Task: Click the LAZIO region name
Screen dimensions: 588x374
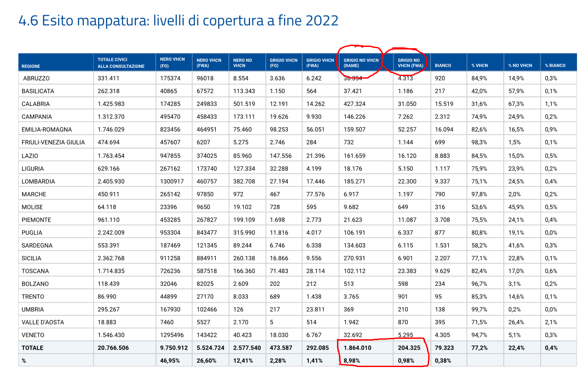Action: click(x=30, y=156)
